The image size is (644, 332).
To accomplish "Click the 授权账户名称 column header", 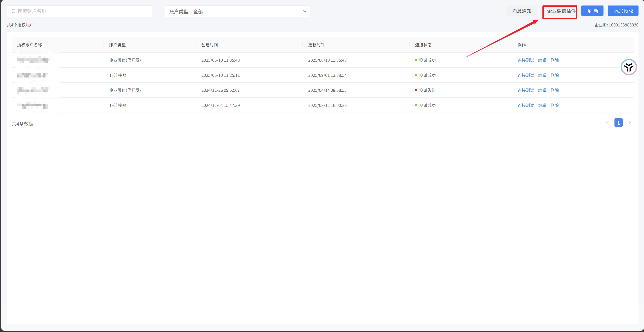I will [x=30, y=45].
